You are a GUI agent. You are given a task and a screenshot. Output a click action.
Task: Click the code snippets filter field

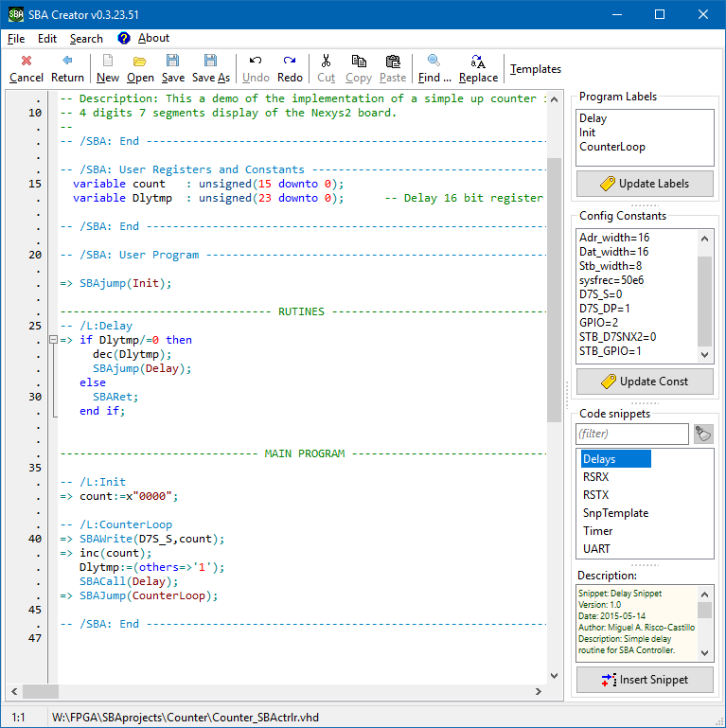(632, 434)
